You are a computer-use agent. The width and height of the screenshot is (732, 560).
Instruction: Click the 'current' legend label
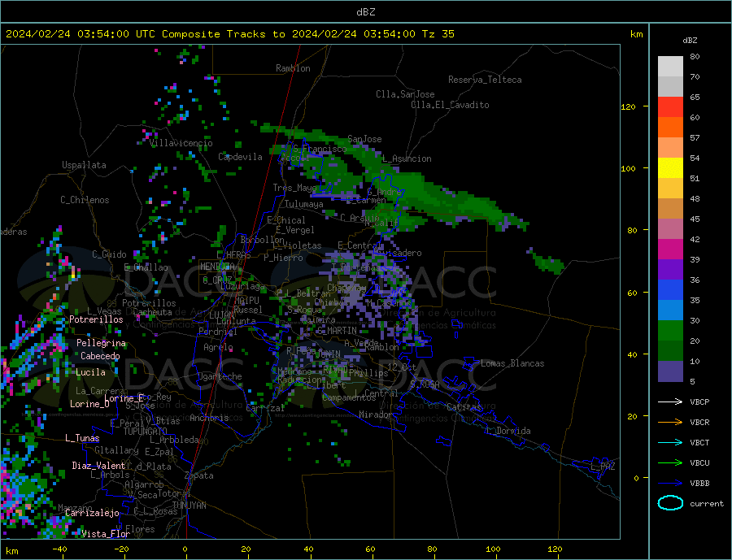707,504
